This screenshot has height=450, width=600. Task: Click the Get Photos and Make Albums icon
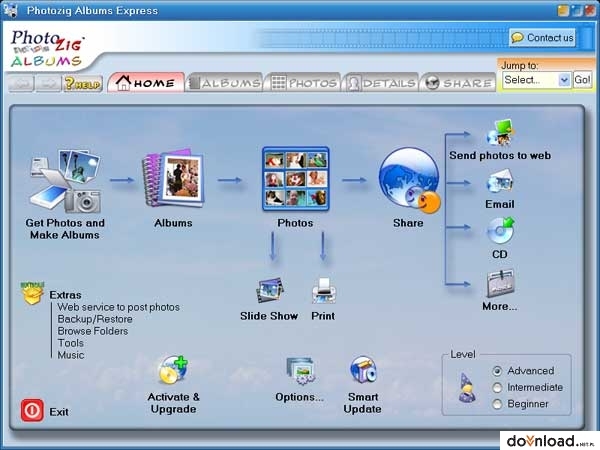65,181
